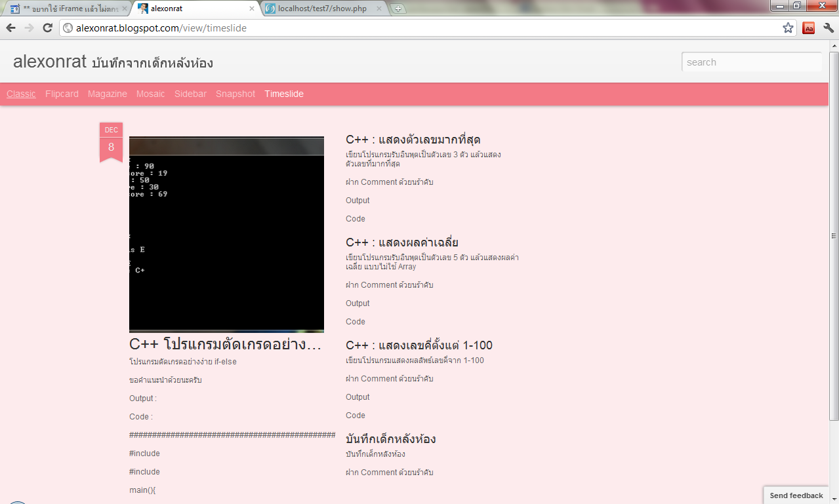Image resolution: width=839 pixels, height=504 pixels.
Task: Open the C++ โปรแกรมตัดเกรดอย่าง post title
Action: [225, 344]
